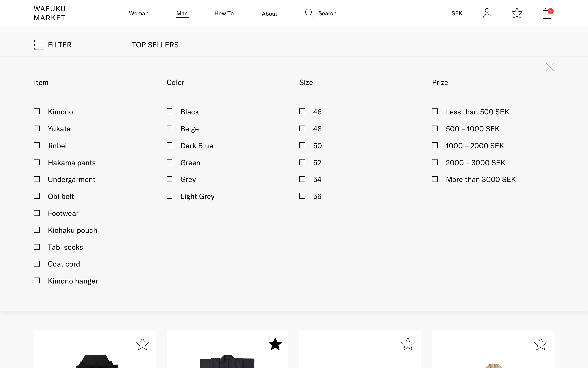Image resolution: width=588 pixels, height=368 pixels.
Task: Check the Kimono item checkbox
Action: (37, 111)
